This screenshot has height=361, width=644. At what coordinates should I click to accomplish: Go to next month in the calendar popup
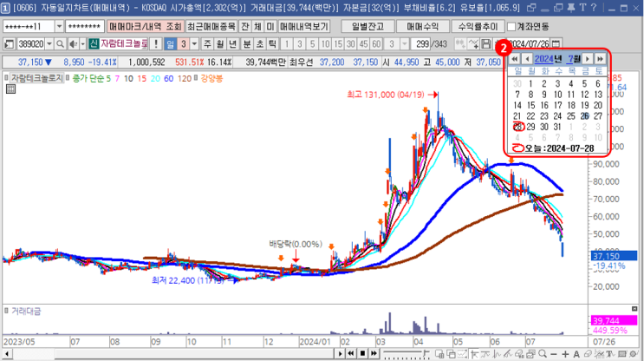click(588, 59)
